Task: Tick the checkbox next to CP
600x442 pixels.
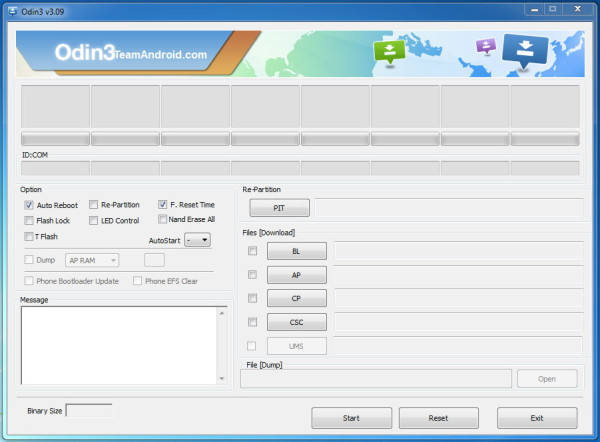Action: click(253, 298)
